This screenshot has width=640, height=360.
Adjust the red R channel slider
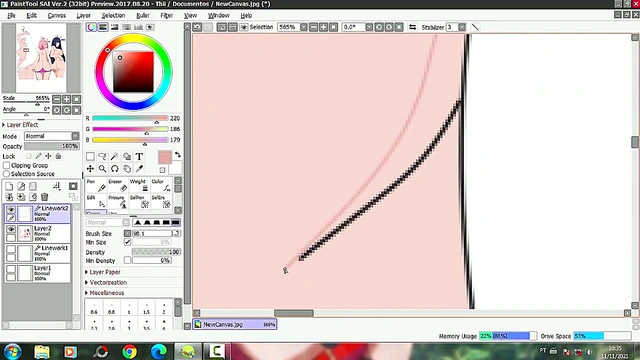pos(130,118)
